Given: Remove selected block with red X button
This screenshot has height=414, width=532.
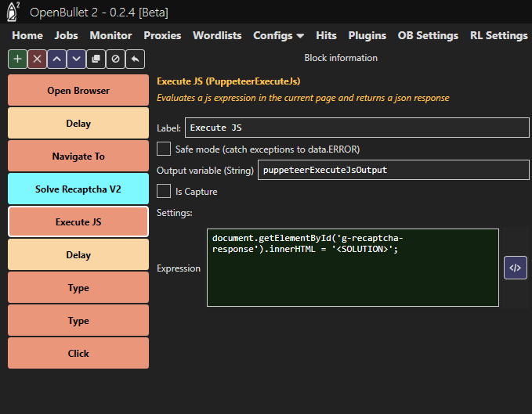Looking at the screenshot, I should pyautogui.click(x=38, y=59).
